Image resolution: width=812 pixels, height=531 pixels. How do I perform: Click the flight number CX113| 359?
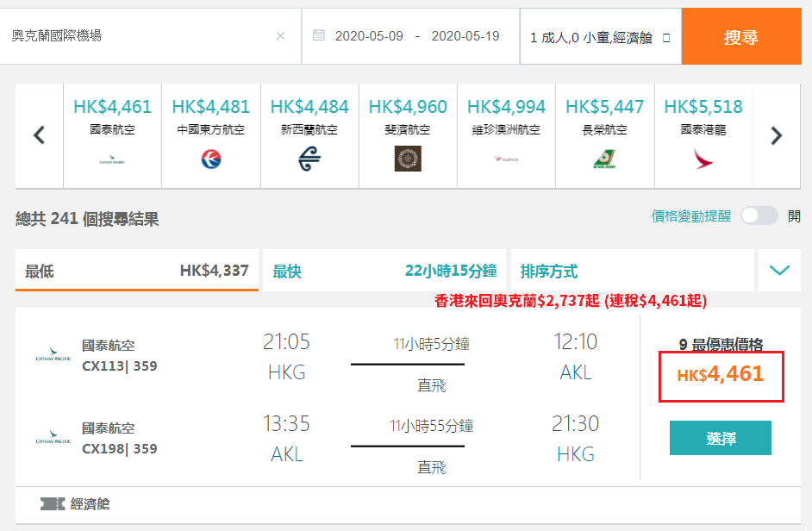120,365
